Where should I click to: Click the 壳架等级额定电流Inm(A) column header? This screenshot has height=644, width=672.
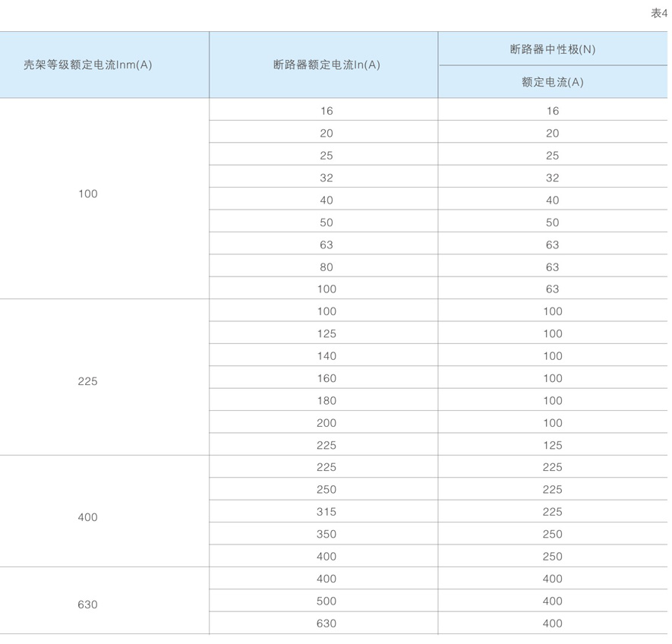pos(88,65)
